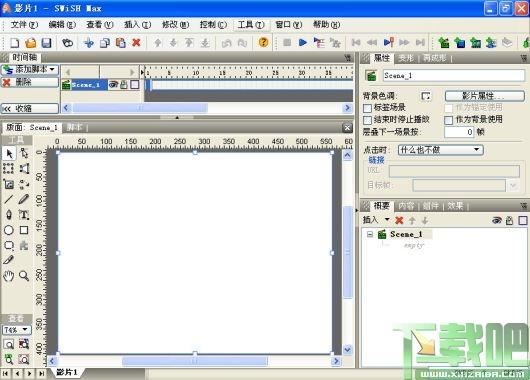Switch to the 变形 tab
This screenshot has width=530, height=380.
pyautogui.click(x=406, y=58)
